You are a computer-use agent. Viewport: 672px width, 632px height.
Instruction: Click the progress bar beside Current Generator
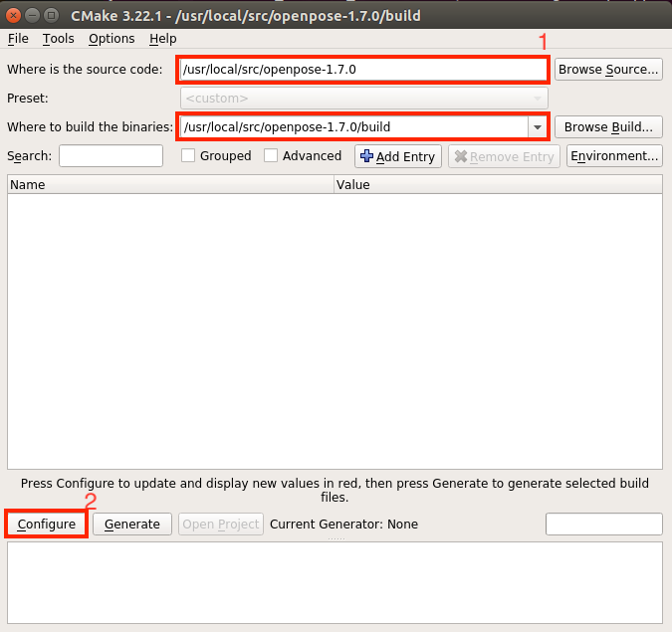coord(604,525)
